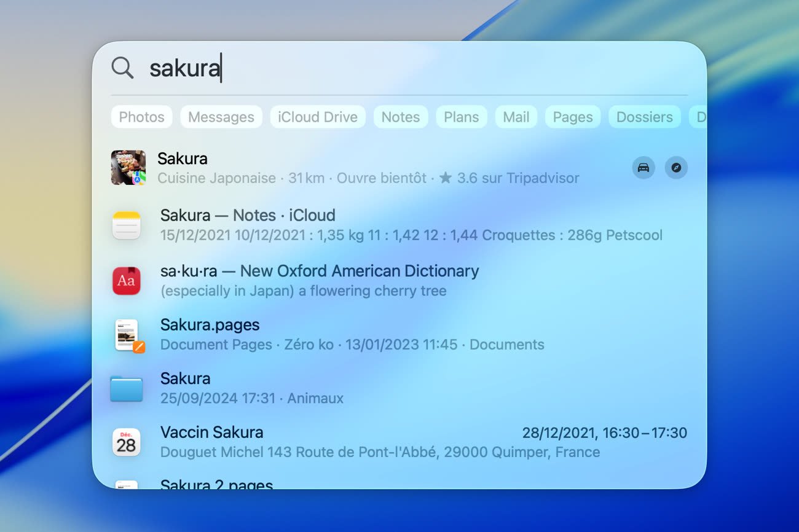Open the blue Sakura folder icon
Viewport: 799px width, 532px height.
point(127,388)
